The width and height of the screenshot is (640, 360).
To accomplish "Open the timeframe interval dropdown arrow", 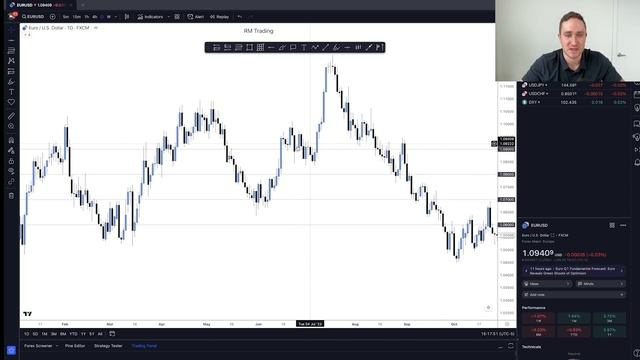I will pos(116,17).
